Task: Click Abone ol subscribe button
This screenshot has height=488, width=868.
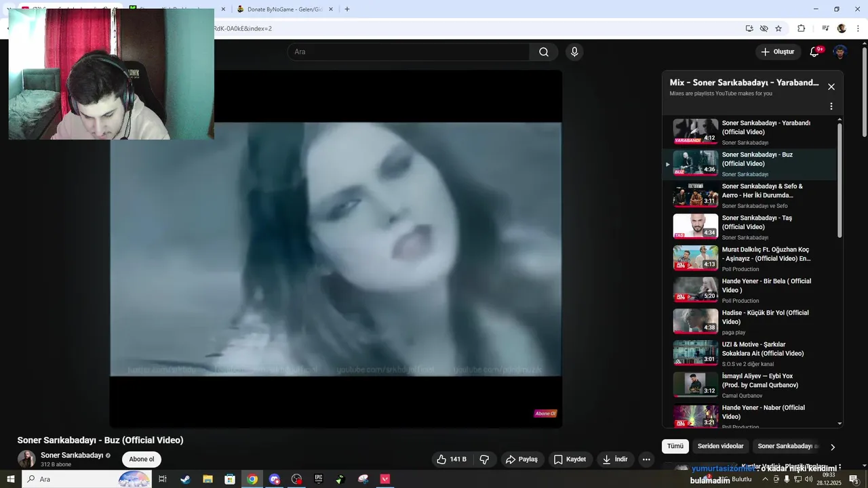Action: click(x=142, y=460)
